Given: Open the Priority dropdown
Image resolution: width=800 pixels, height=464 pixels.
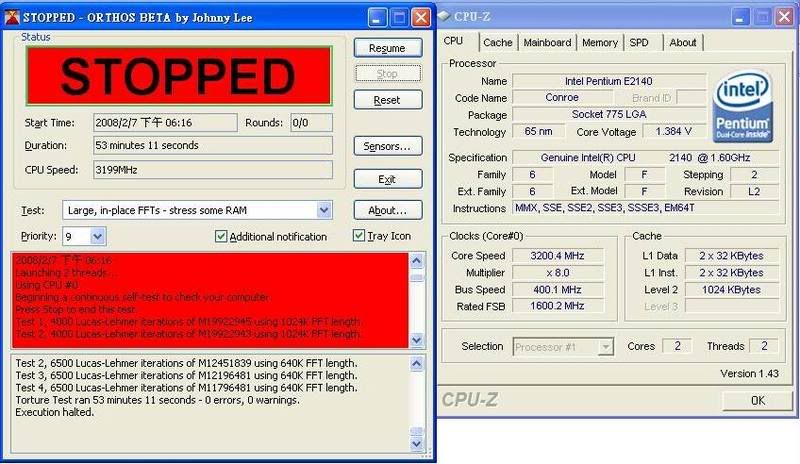Looking at the screenshot, I should [x=97, y=236].
